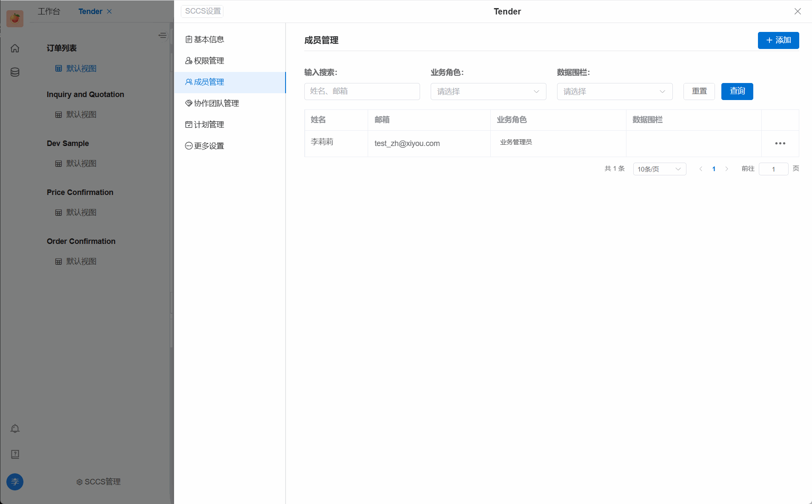Expand the 业务角色 dropdown

click(x=488, y=92)
